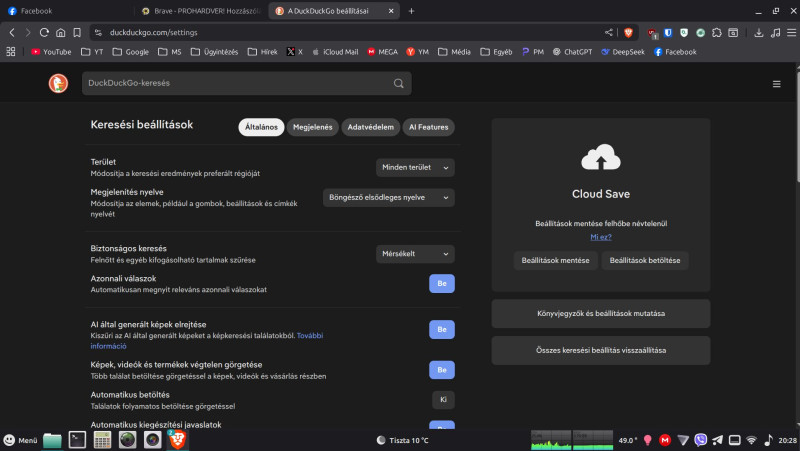Click the Brave icon in taskbar
The width and height of the screenshot is (800, 451).
(177, 440)
